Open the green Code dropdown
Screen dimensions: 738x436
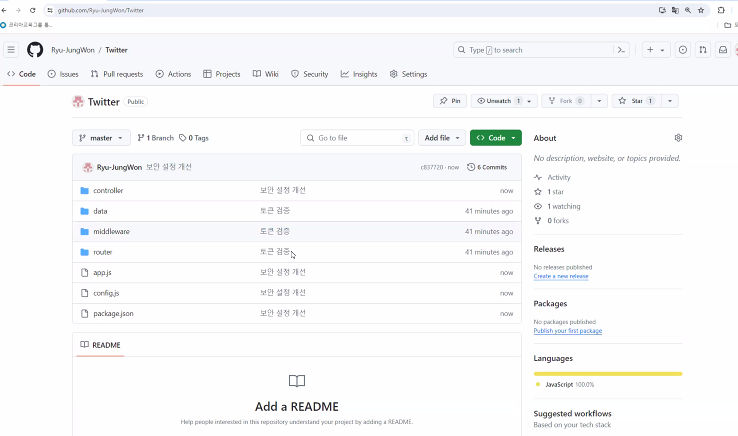496,138
